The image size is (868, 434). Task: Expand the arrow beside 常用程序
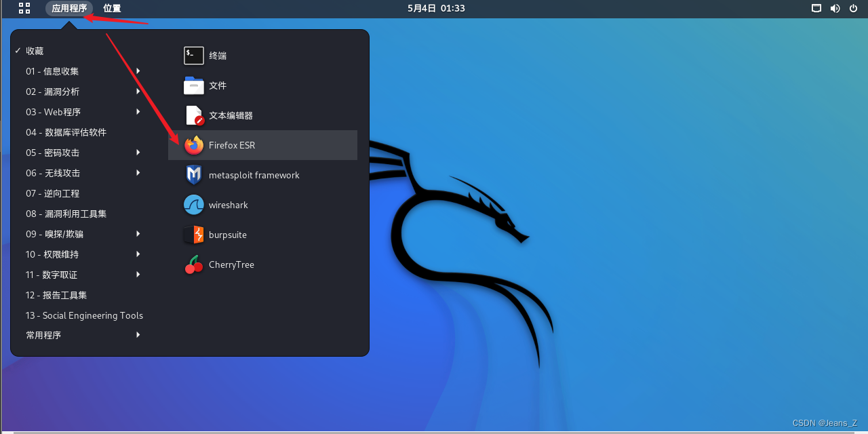coord(138,335)
